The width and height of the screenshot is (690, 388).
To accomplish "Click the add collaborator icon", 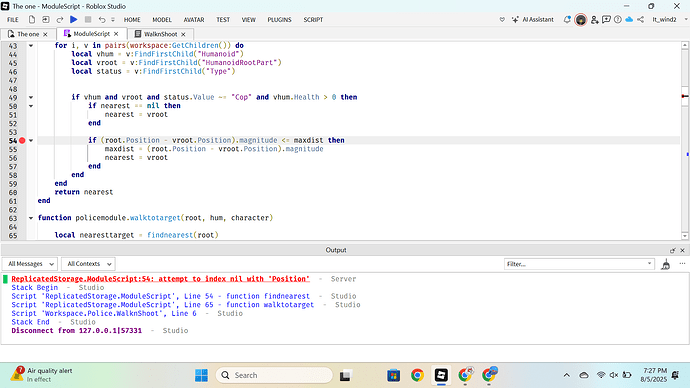I will tap(595, 20).
